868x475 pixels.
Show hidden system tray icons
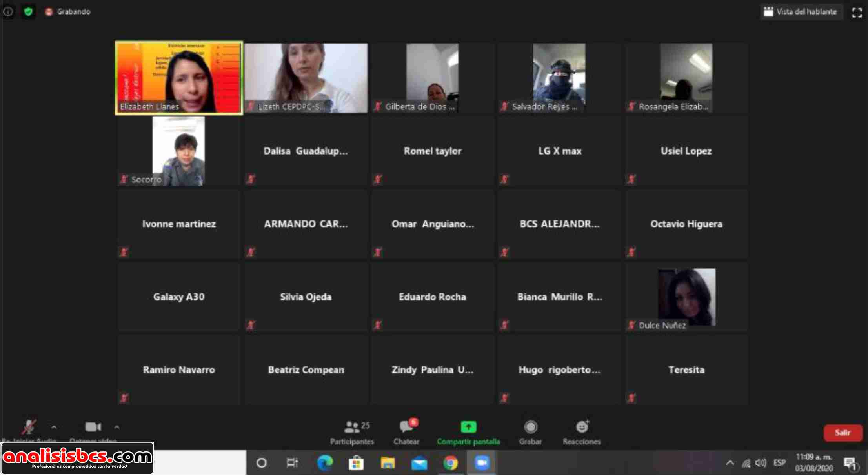[730, 463]
